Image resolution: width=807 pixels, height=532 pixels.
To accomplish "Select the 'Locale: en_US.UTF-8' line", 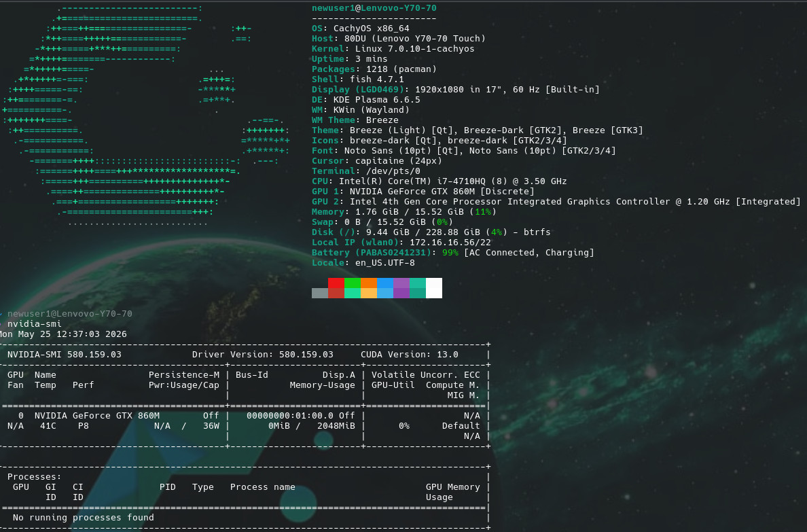I will point(363,263).
